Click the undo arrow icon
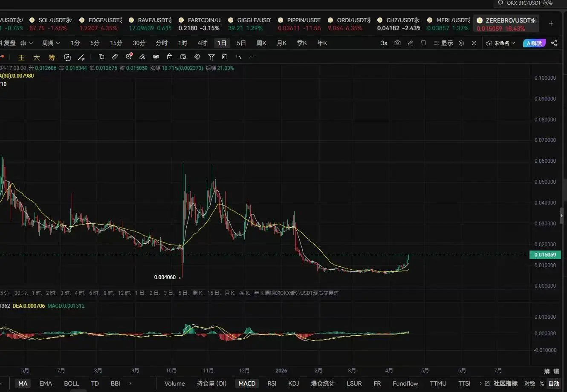Image resolution: width=567 pixels, height=392 pixels. (238, 57)
